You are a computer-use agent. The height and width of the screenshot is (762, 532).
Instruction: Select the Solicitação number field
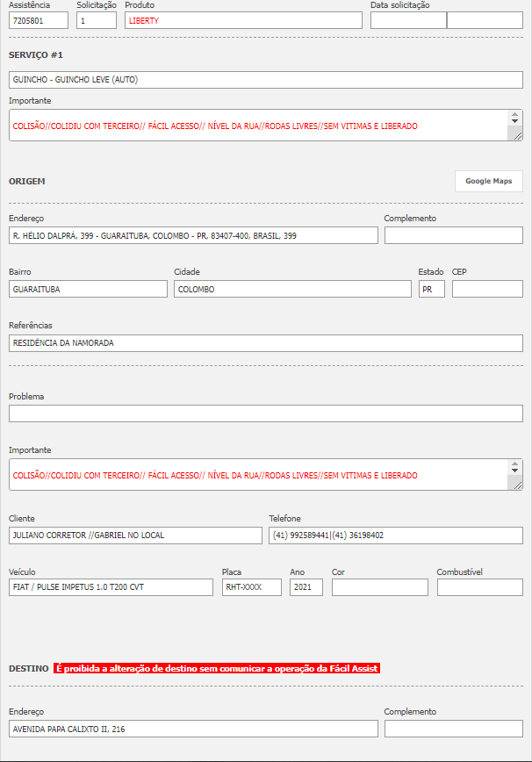tap(96, 20)
